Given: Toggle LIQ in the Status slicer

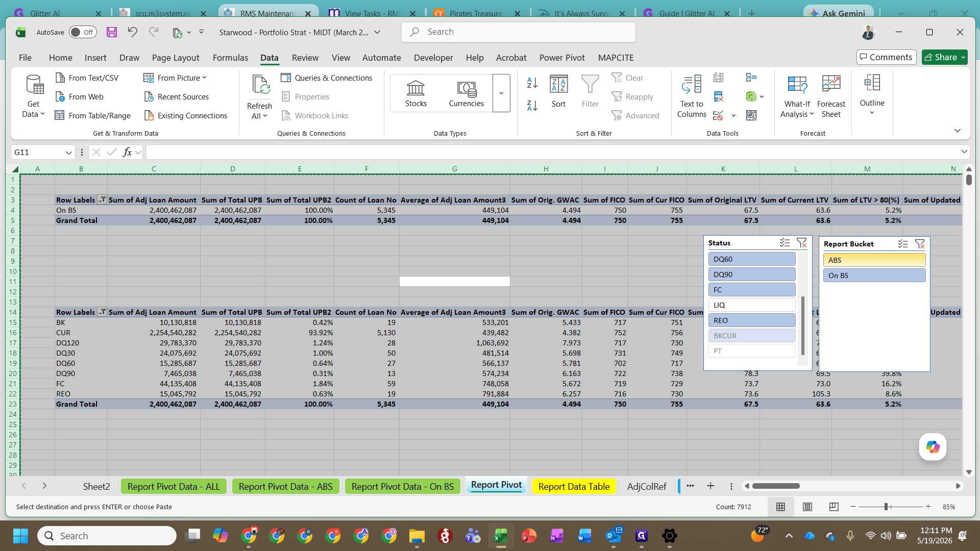Looking at the screenshot, I should 751,305.
